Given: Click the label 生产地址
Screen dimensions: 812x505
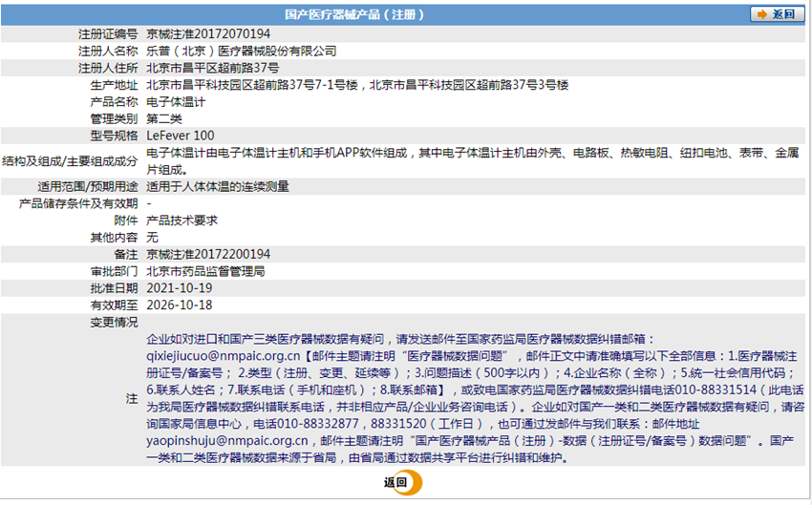Looking at the screenshot, I should coord(114,85).
